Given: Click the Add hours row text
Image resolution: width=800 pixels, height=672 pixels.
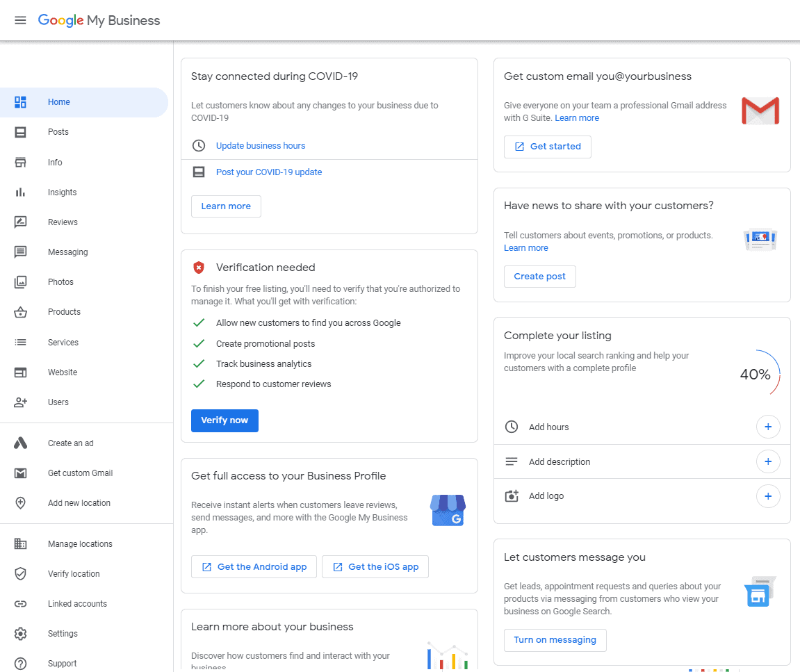Looking at the screenshot, I should pos(549,427).
